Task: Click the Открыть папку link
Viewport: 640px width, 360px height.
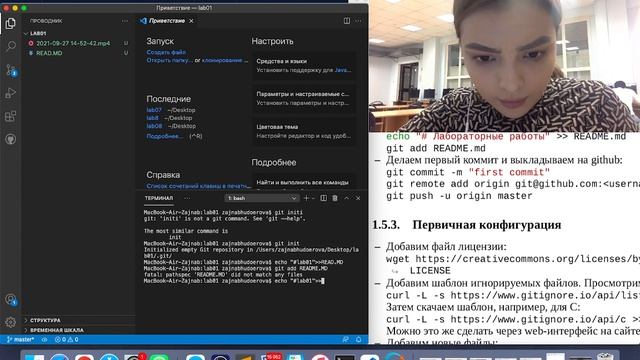Action: [x=169, y=60]
